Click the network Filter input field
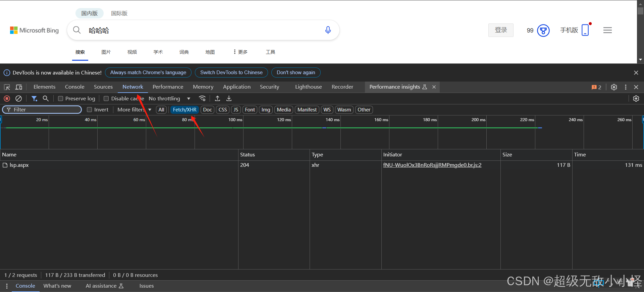 (x=42, y=110)
